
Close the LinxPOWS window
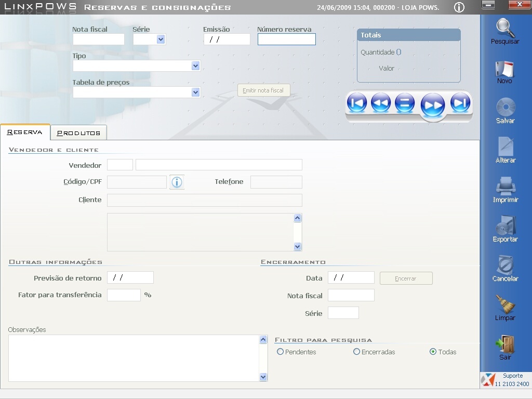pyautogui.click(x=520, y=4)
